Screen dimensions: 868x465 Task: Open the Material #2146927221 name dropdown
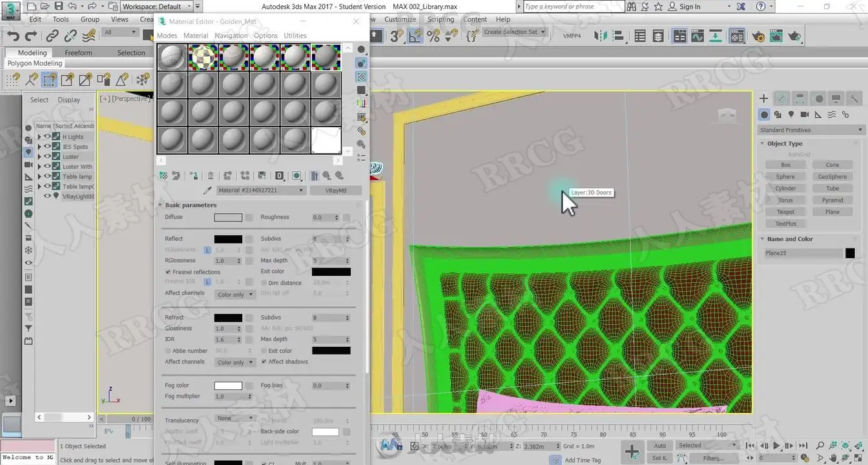click(x=261, y=191)
